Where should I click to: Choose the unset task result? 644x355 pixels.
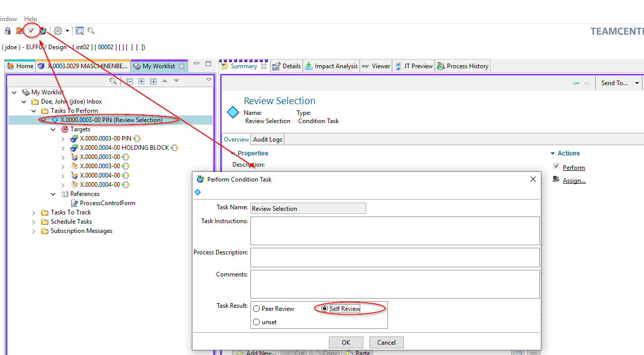click(x=257, y=322)
